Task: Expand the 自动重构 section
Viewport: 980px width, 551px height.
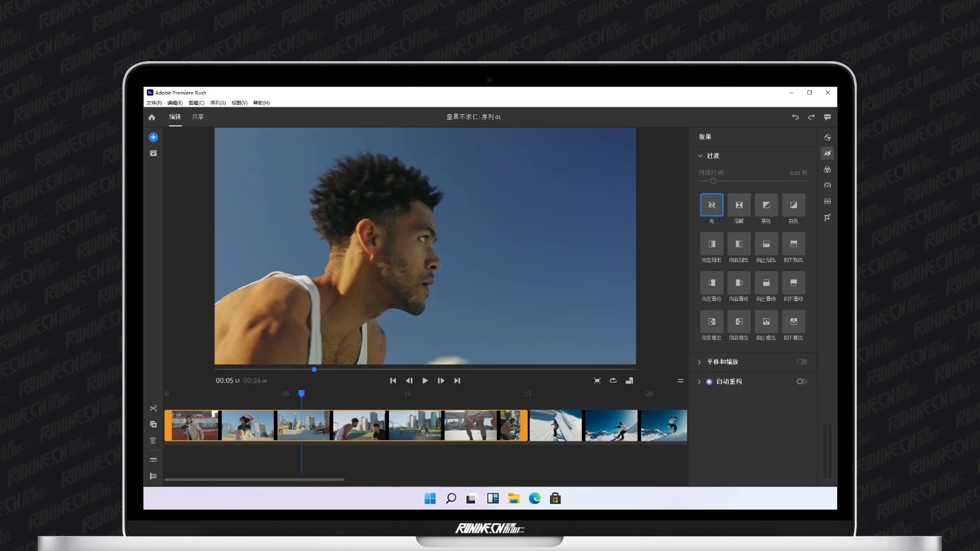Action: [700, 382]
